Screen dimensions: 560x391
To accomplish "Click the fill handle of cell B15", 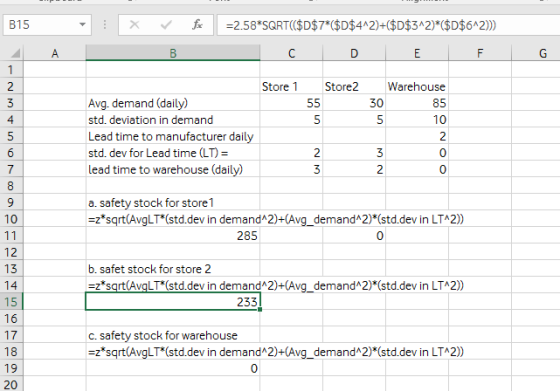I will tap(260, 310).
